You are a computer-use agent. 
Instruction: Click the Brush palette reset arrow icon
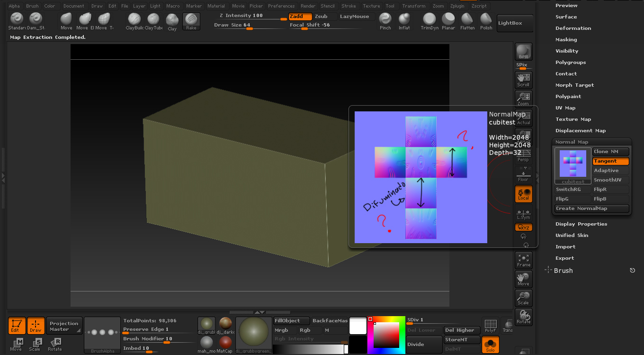(632, 271)
